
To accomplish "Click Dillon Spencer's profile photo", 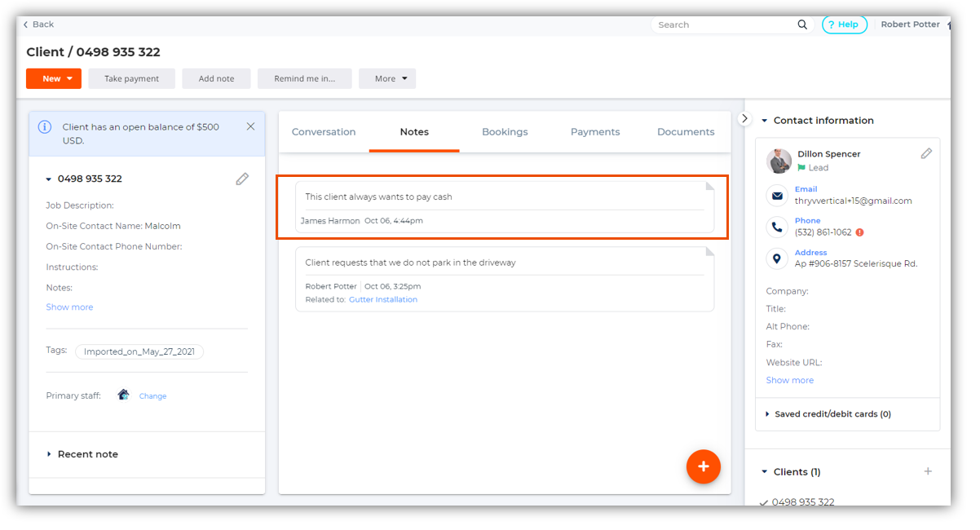I will [x=779, y=161].
